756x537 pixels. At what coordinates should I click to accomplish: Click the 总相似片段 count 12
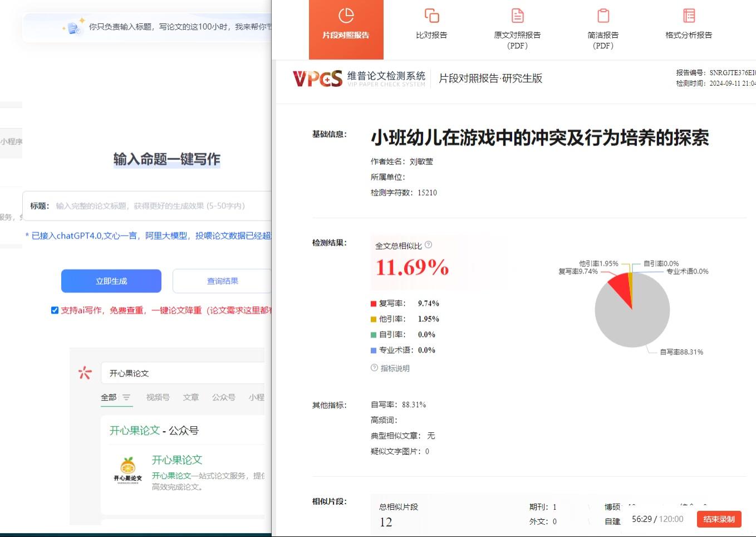click(386, 523)
